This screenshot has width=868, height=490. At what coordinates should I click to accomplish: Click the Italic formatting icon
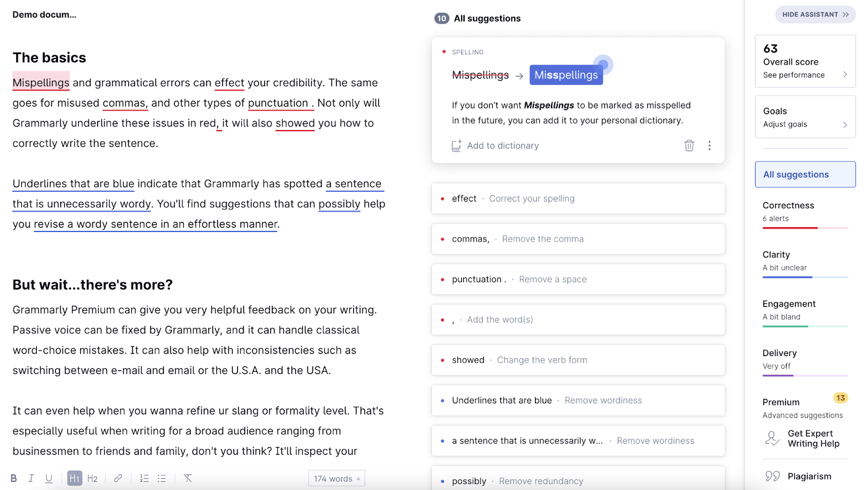pos(31,478)
